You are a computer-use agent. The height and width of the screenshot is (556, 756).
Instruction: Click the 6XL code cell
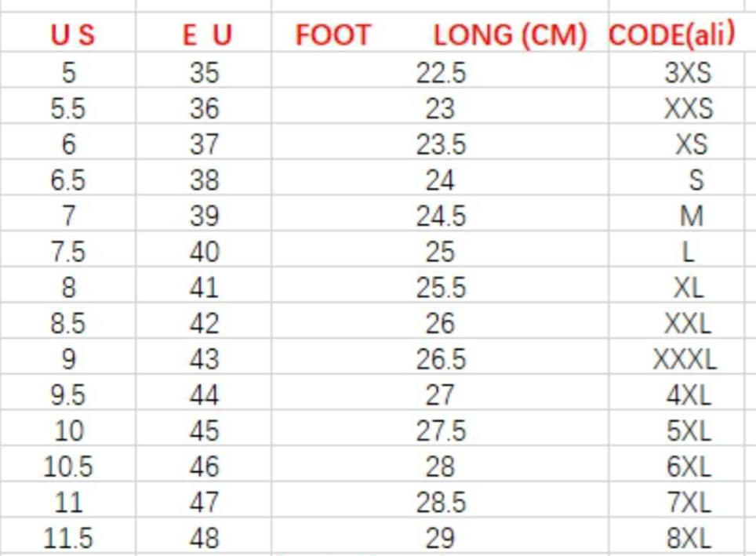click(688, 467)
